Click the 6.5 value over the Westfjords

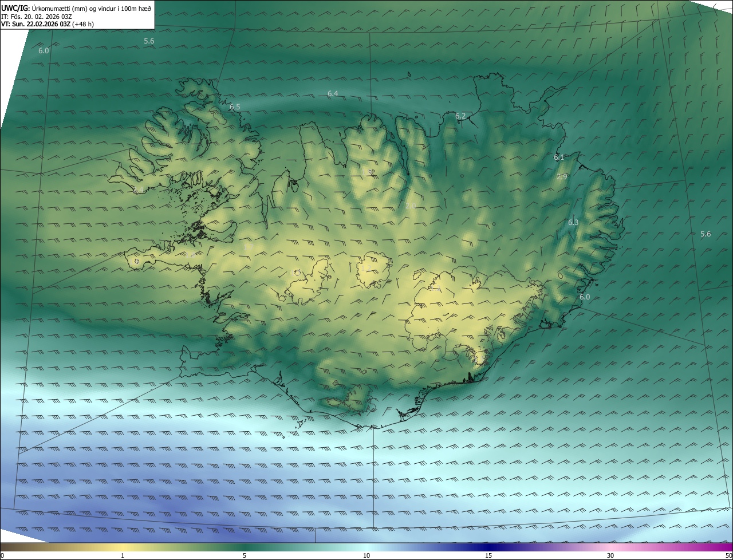(x=235, y=107)
